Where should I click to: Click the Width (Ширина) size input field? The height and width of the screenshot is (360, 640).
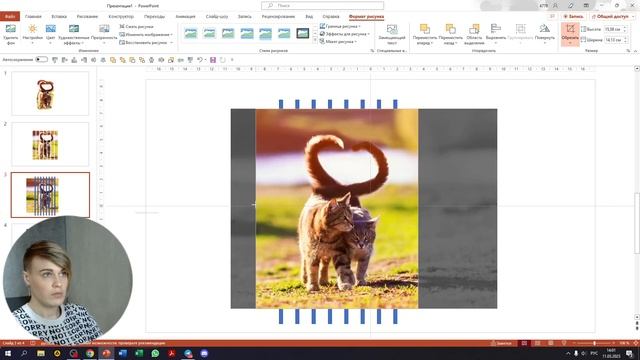(x=616, y=40)
